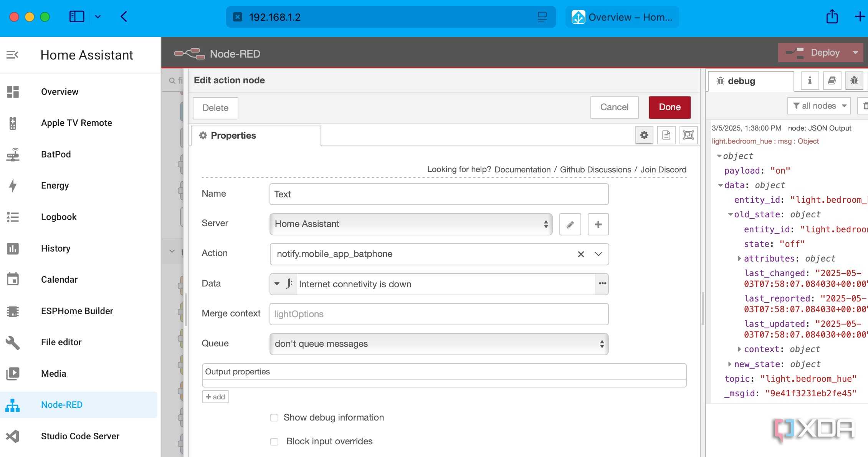Select the 192.168.1.2 browser tab
Viewport: 868px width, 457px height.
point(391,17)
